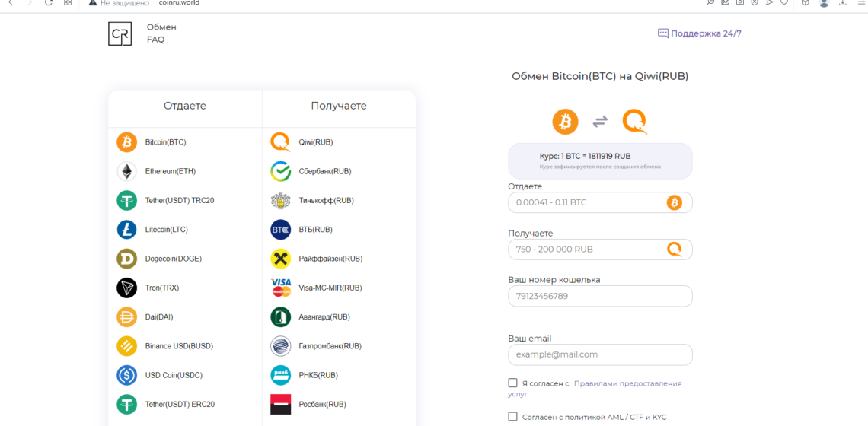Click the Ваш email input field
The image size is (868, 426).
600,354
